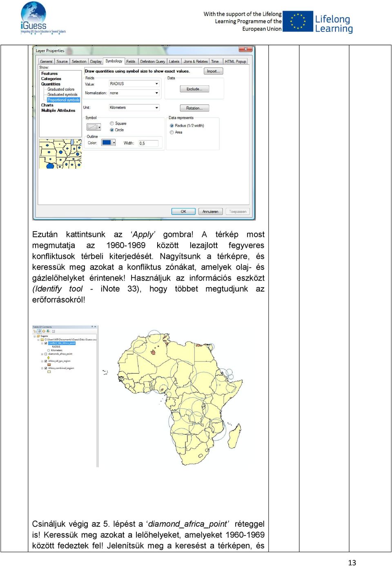
Task: Switch to the Symbology tab
Action: 114,61
